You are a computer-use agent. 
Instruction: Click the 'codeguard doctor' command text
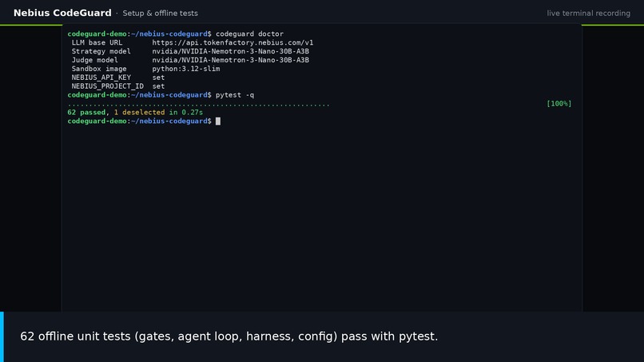249,34
